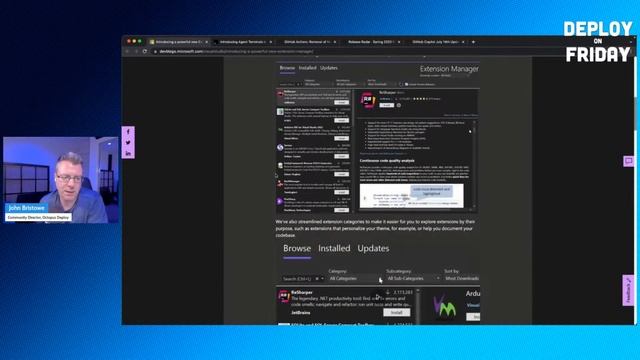Close the 'Release Radar' browser tab
The height and width of the screenshot is (360, 640).
pyautogui.click(x=399, y=42)
